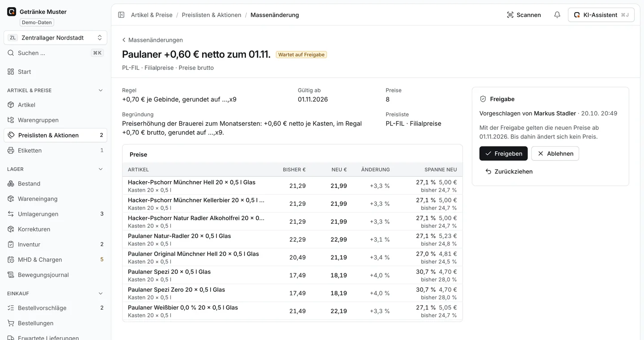Toggle the sidebar panel icon
The height and width of the screenshot is (340, 644).
pos(121,15)
